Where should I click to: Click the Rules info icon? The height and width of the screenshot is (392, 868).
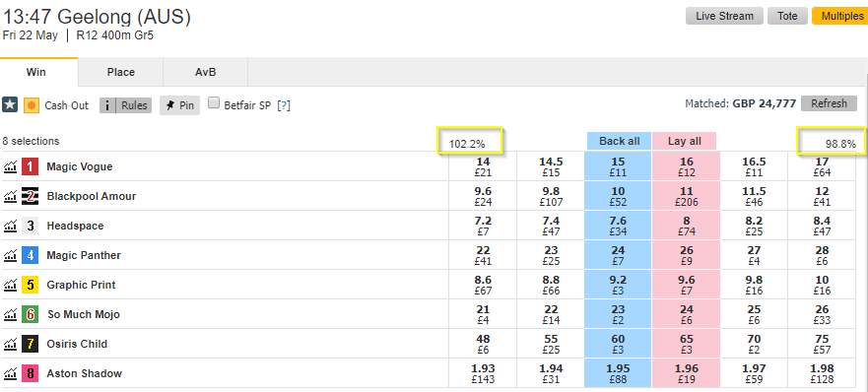107,105
